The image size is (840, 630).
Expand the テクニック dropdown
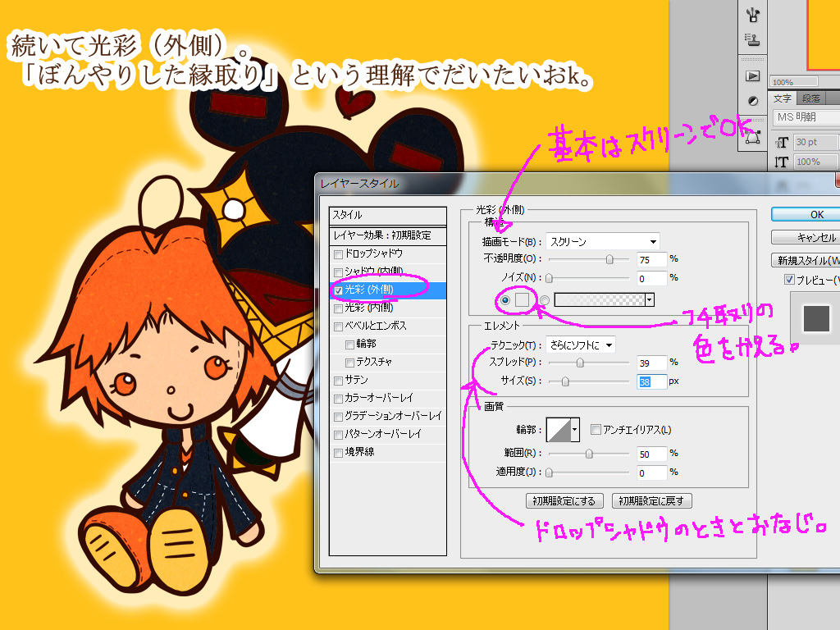tap(581, 345)
